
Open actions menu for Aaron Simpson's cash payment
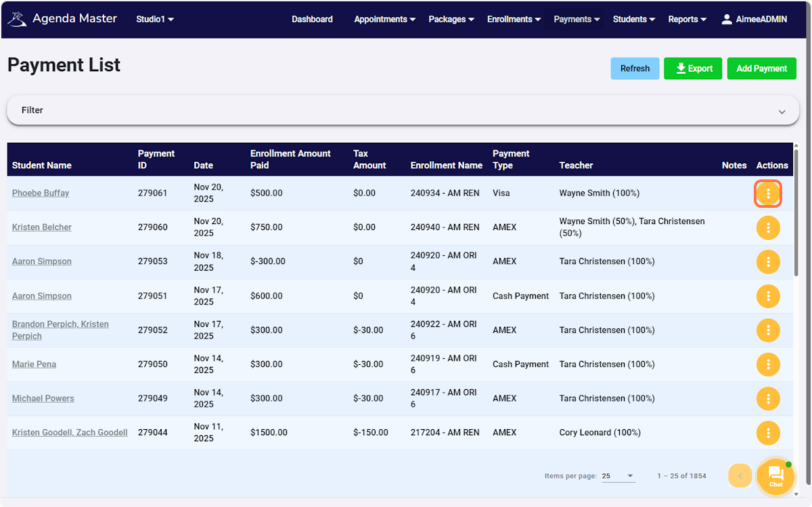click(x=768, y=296)
